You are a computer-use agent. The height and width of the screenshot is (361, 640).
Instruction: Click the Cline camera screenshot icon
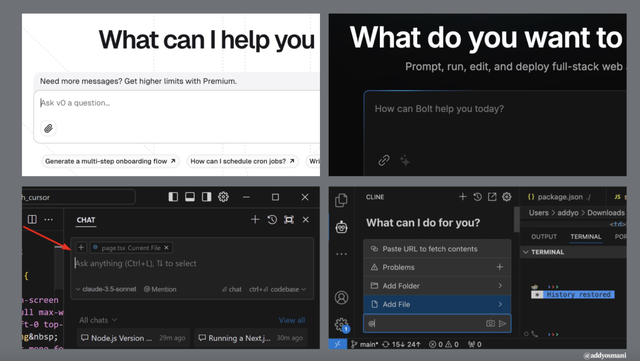(x=490, y=323)
